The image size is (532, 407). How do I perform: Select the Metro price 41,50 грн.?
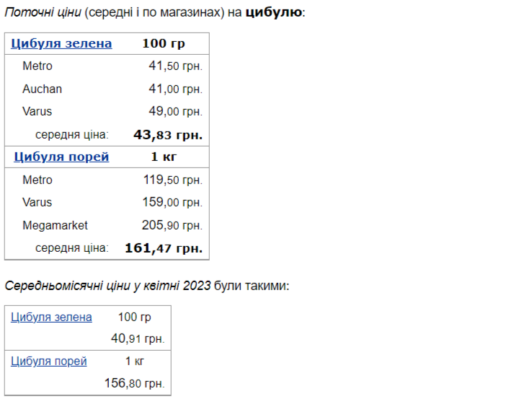pyautogui.click(x=175, y=66)
